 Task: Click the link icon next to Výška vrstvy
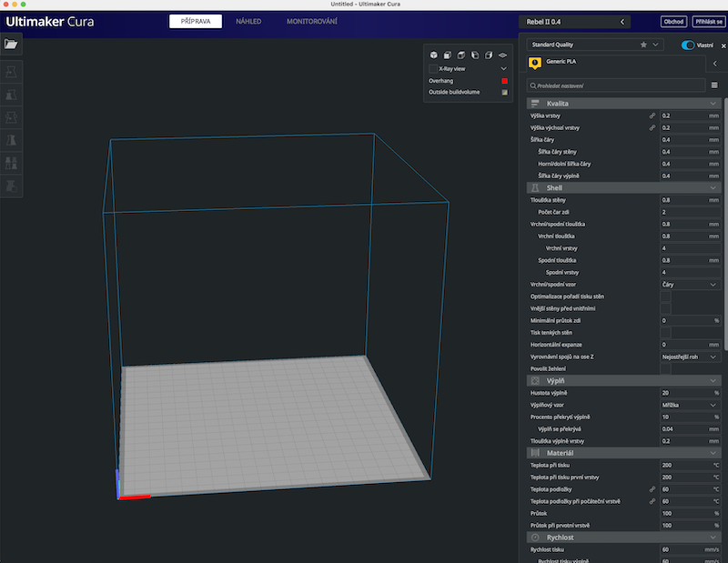pos(652,116)
